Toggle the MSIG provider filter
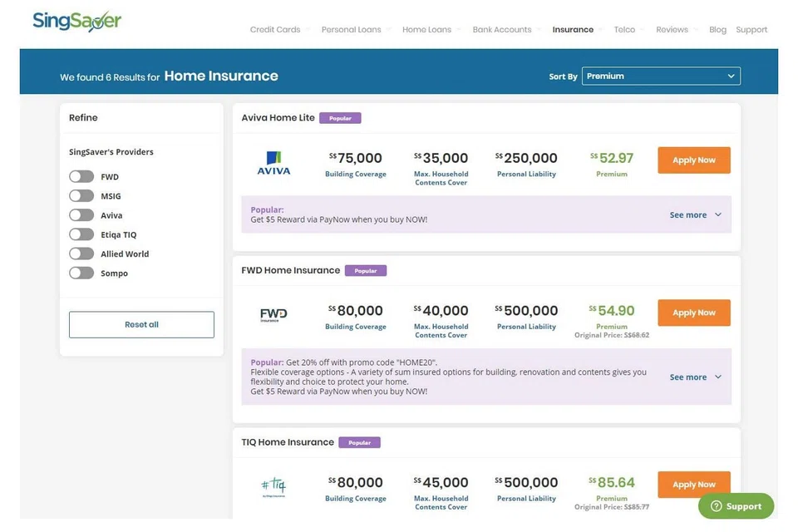The image size is (798, 532). tap(81, 196)
